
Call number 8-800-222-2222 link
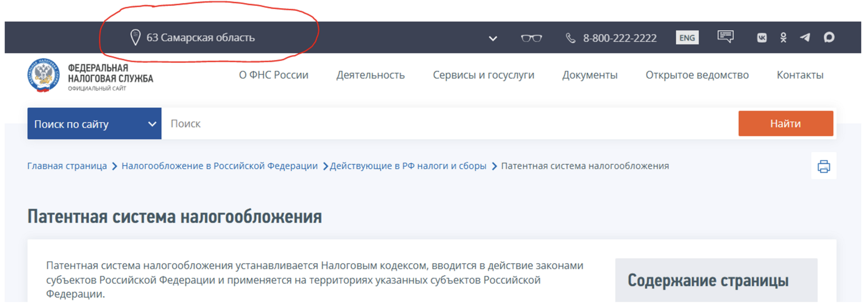click(619, 38)
